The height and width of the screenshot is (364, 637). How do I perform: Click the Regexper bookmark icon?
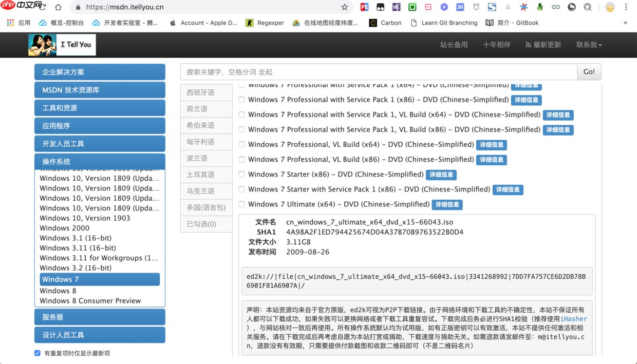tap(249, 23)
